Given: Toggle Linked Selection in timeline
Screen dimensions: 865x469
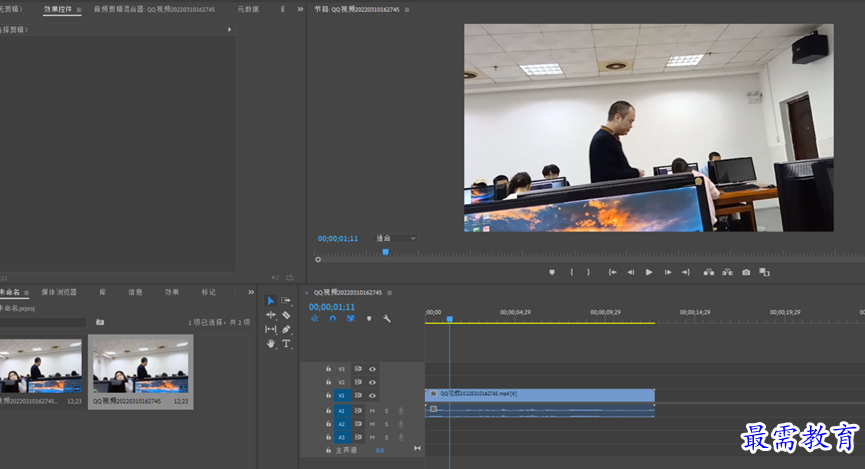Looking at the screenshot, I should pos(350,318).
